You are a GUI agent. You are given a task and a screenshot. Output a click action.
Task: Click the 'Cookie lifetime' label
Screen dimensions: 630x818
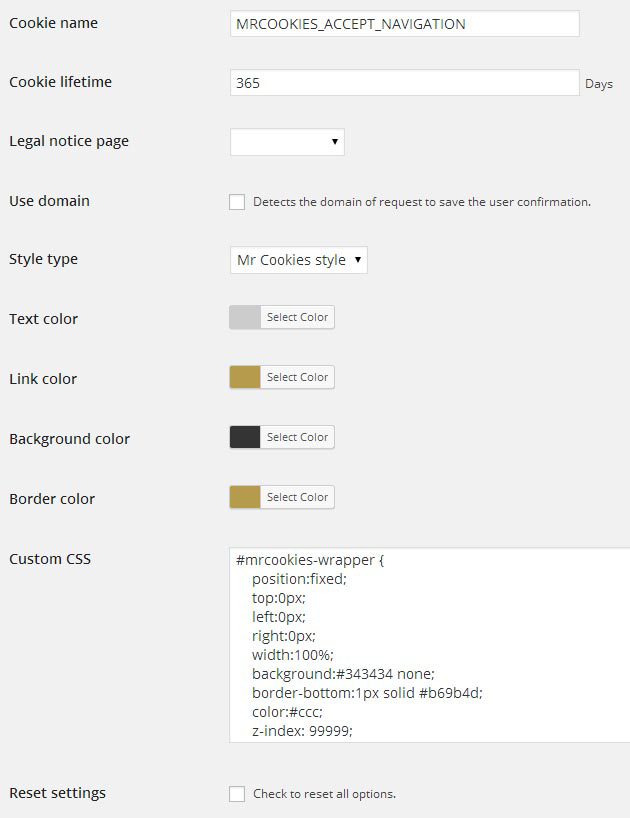tap(60, 82)
